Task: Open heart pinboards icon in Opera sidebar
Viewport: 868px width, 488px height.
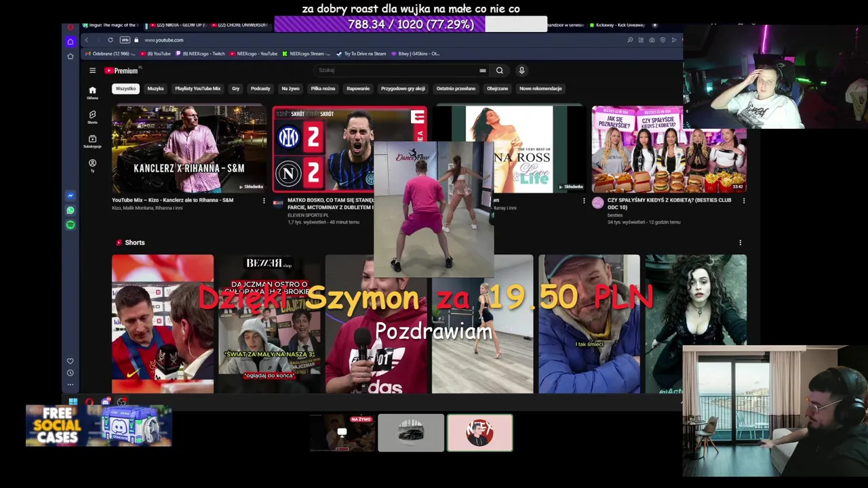Action: [70, 361]
